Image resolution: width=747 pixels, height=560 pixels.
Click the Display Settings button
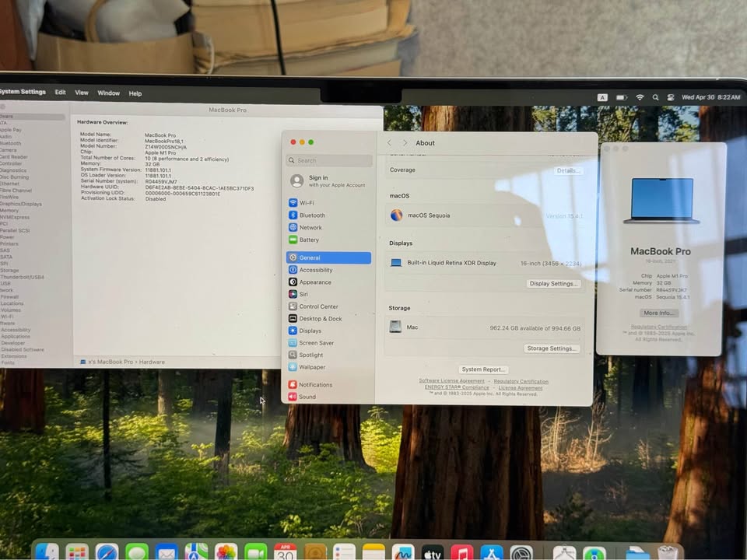point(553,284)
